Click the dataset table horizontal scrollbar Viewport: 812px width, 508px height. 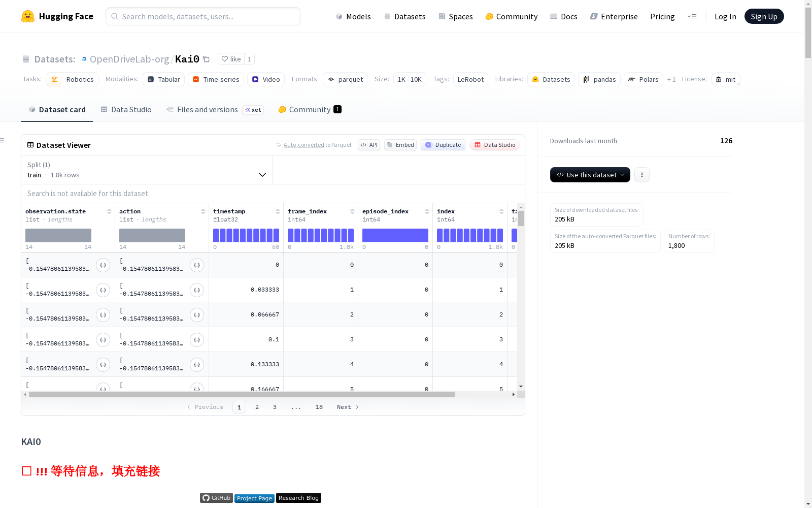pyautogui.click(x=242, y=394)
